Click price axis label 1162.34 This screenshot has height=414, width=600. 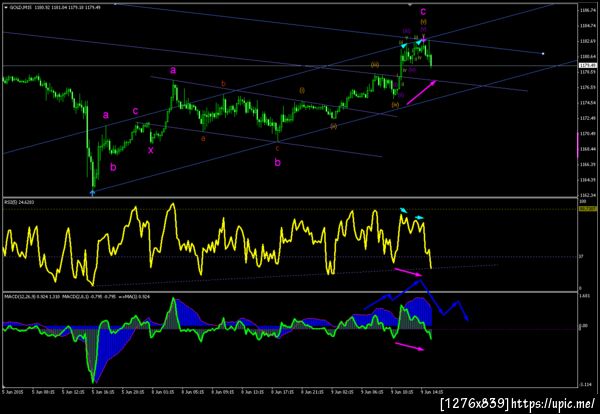pyautogui.click(x=587, y=195)
